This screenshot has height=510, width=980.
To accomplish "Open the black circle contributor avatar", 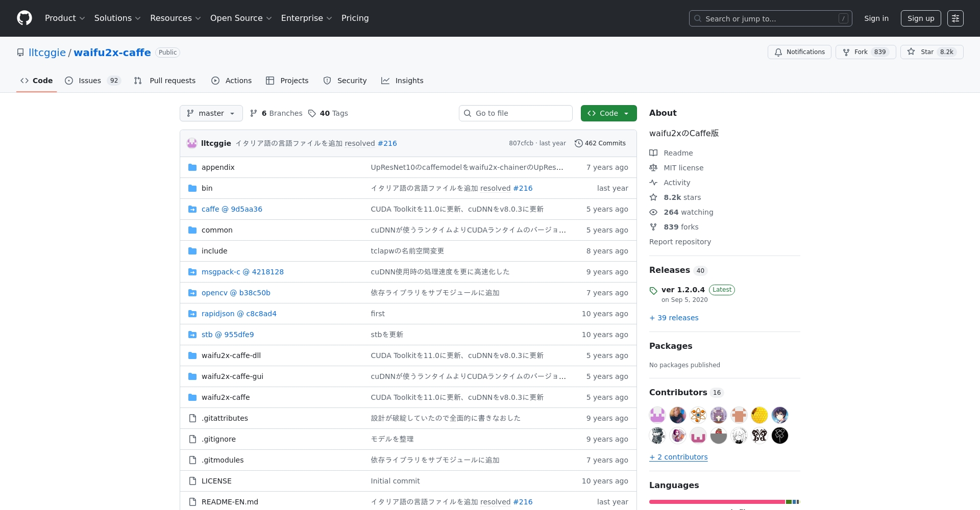I will coord(780,436).
